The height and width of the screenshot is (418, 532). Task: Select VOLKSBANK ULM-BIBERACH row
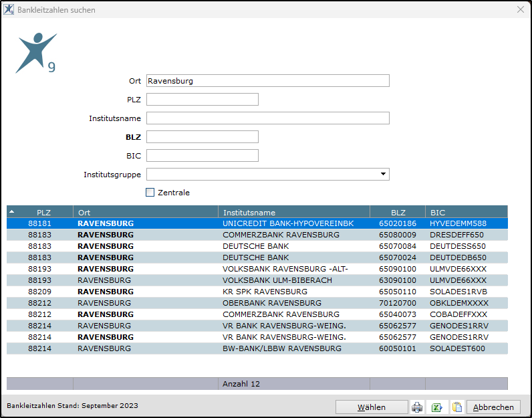257,280
